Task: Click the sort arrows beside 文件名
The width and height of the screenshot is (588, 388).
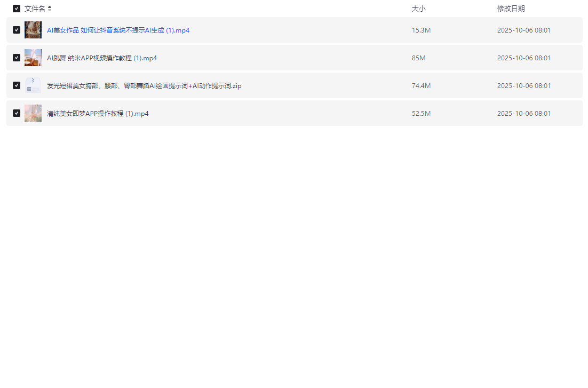Action: point(50,9)
